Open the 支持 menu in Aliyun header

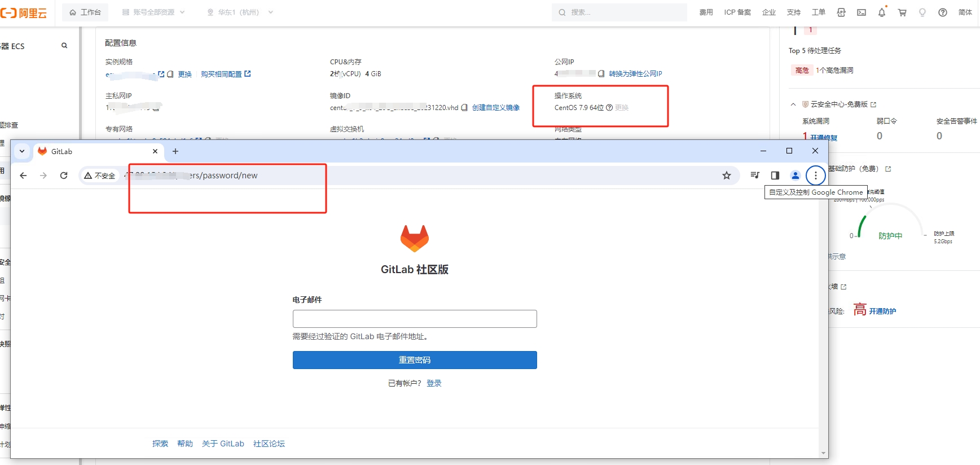(794, 12)
